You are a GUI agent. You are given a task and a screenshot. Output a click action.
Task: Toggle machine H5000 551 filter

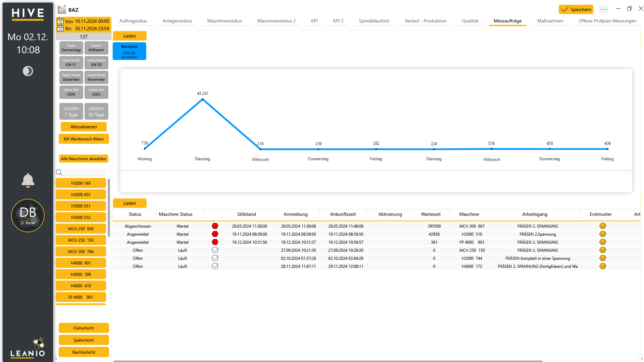[81, 206]
